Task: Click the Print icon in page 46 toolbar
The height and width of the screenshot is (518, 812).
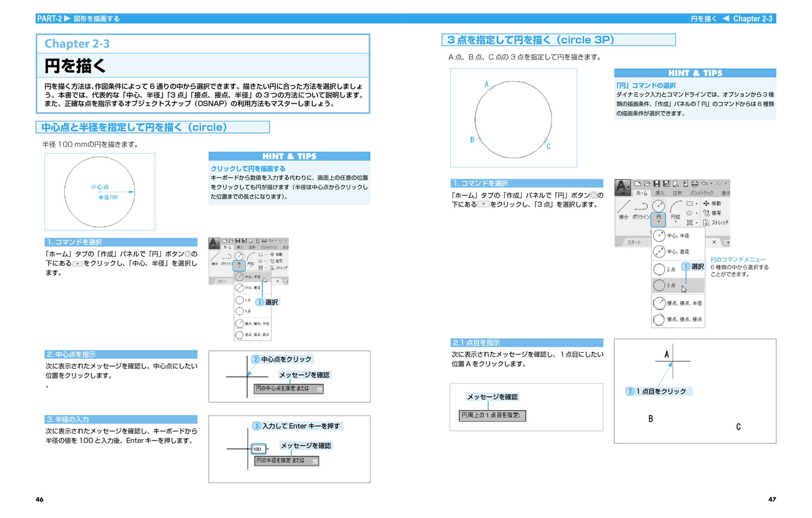Action: [264, 241]
